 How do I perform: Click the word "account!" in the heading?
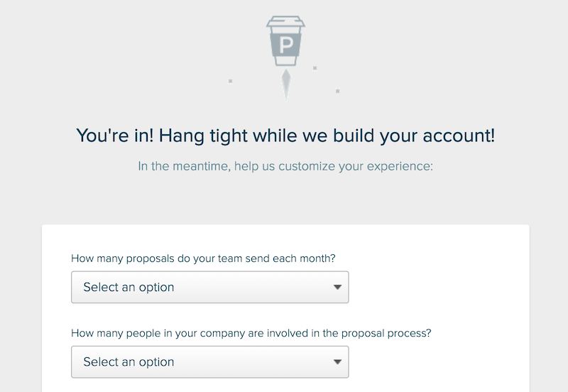coord(459,136)
